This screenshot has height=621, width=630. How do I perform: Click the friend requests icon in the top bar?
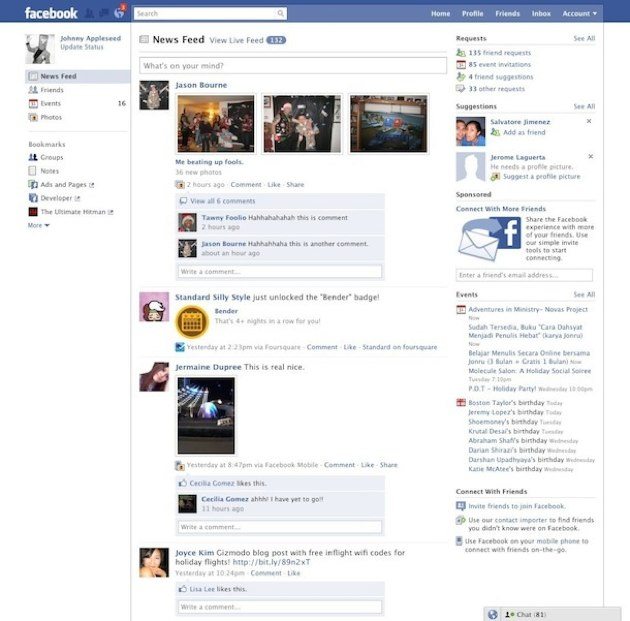[91, 13]
